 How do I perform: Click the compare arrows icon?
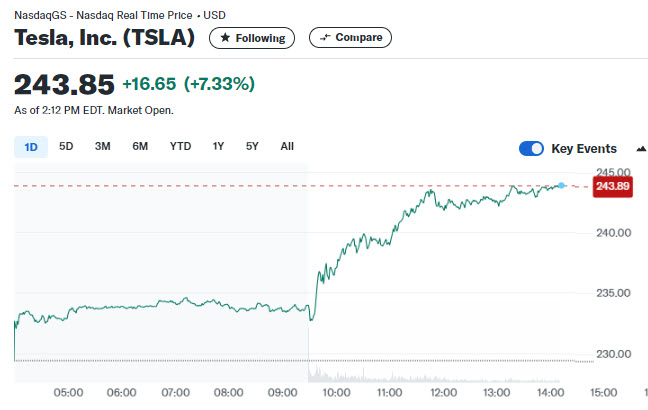pyautogui.click(x=325, y=38)
